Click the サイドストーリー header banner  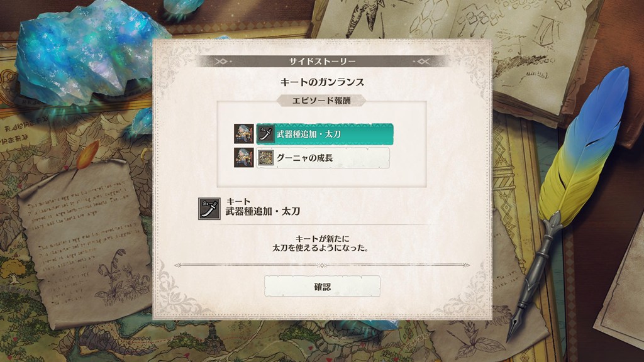(x=322, y=62)
